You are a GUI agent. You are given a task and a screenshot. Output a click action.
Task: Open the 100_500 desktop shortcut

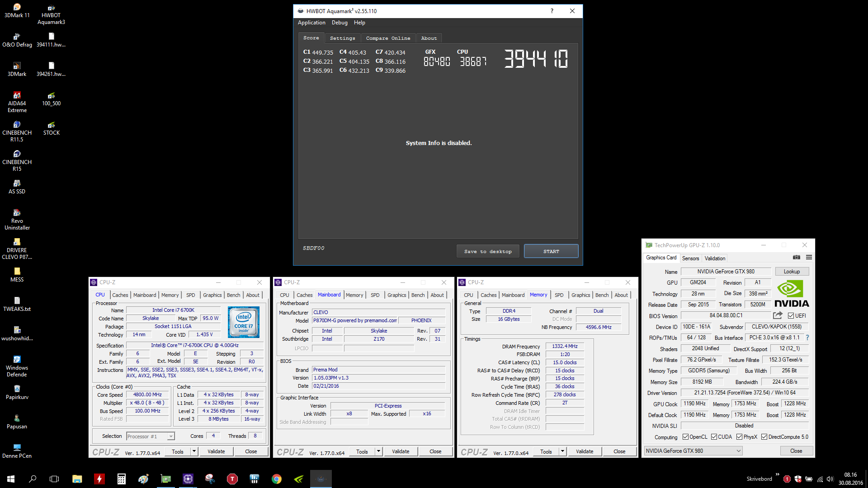tap(51, 99)
